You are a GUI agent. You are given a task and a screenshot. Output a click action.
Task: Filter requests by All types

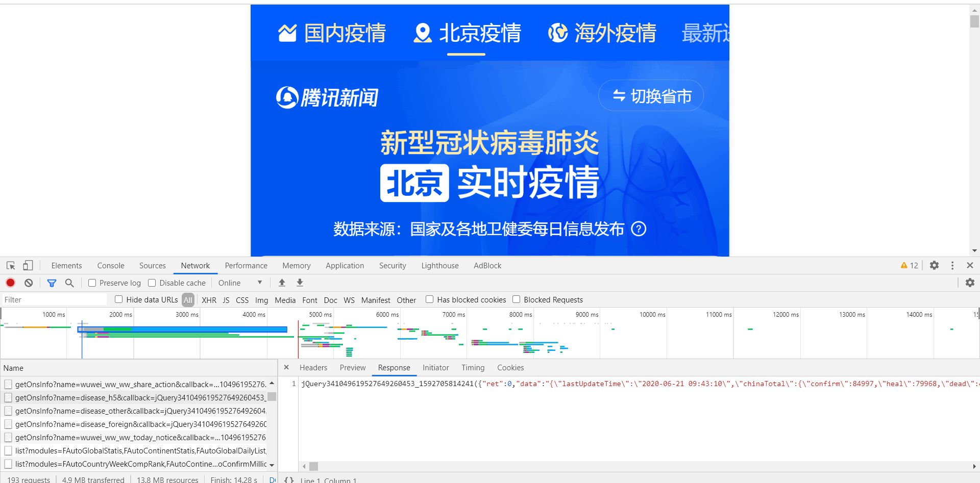(x=188, y=300)
